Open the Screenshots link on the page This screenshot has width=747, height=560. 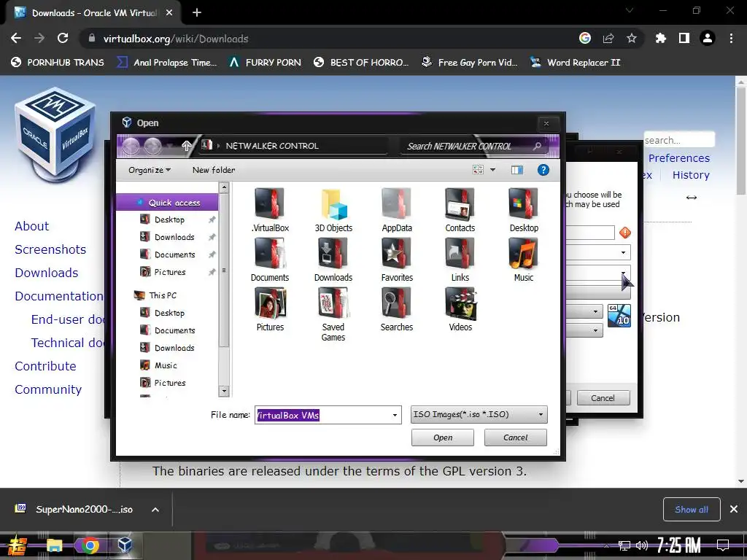[x=50, y=249]
